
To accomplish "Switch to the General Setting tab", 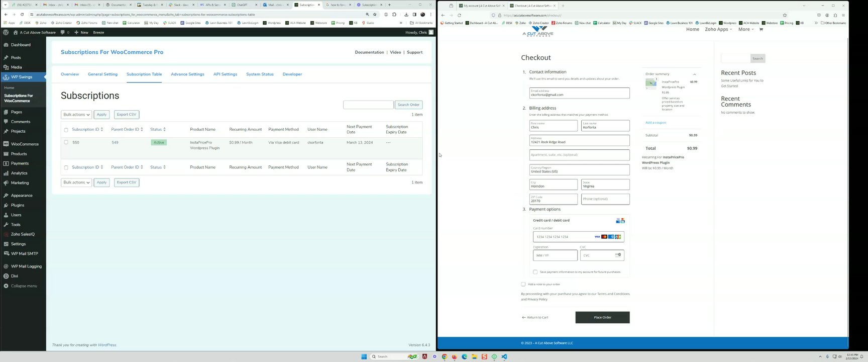I will [x=102, y=74].
